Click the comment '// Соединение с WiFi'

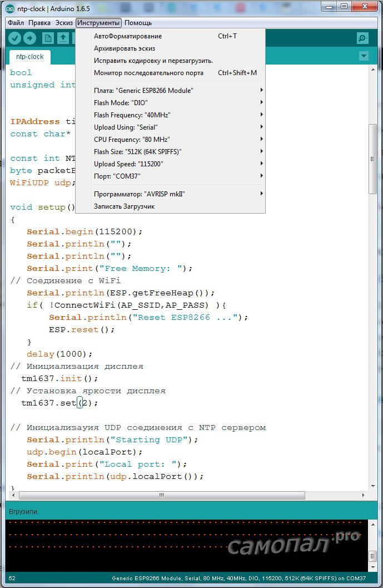pyautogui.click(x=65, y=280)
